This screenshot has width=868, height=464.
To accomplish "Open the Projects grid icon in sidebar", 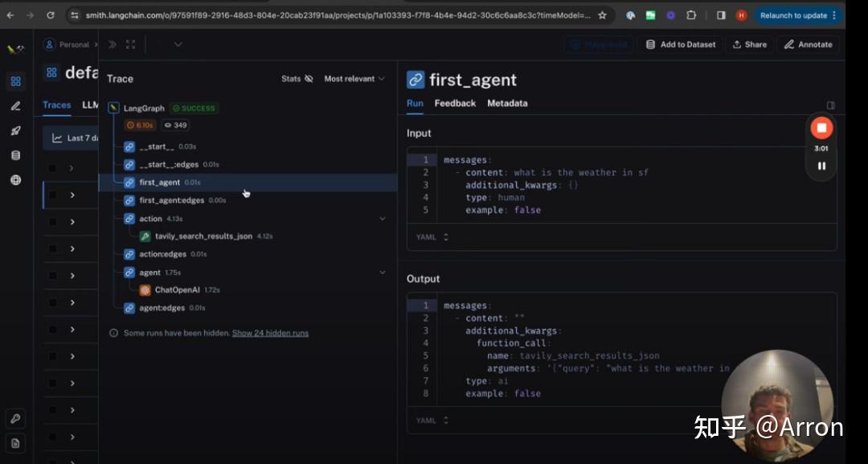I will coord(15,81).
